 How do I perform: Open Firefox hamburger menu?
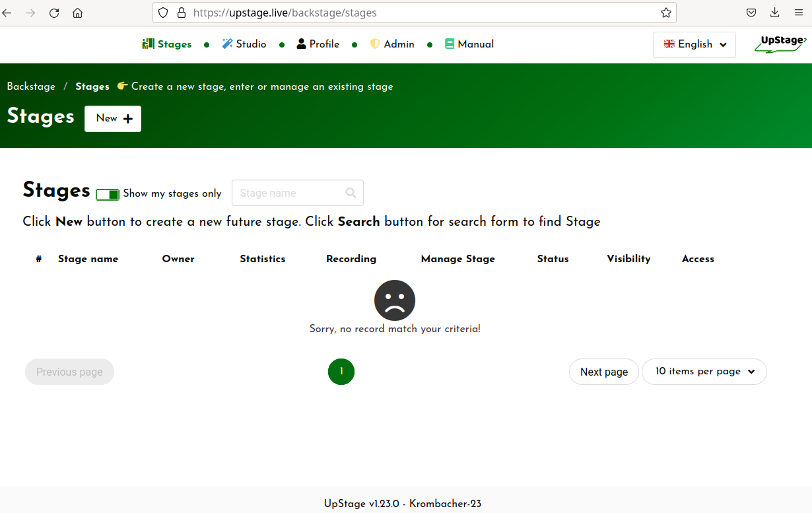(x=799, y=13)
